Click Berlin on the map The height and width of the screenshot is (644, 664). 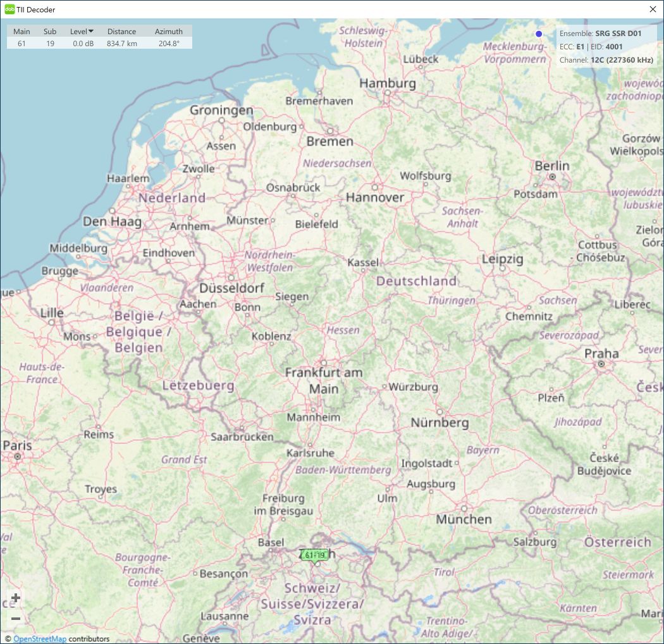coord(552,166)
